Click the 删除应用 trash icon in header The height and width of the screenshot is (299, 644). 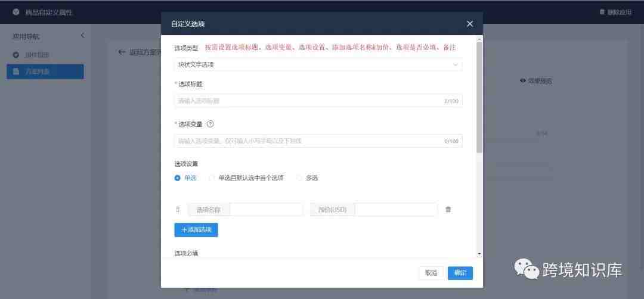(602, 12)
